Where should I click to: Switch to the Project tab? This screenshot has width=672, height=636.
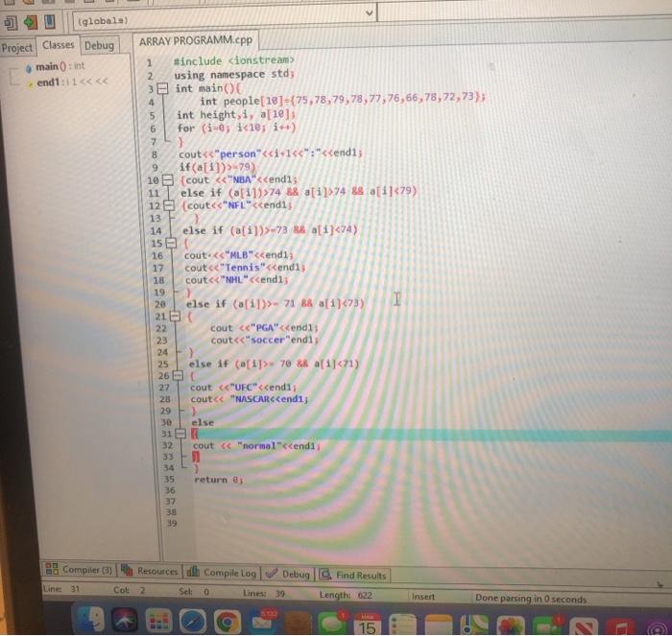pos(16,48)
